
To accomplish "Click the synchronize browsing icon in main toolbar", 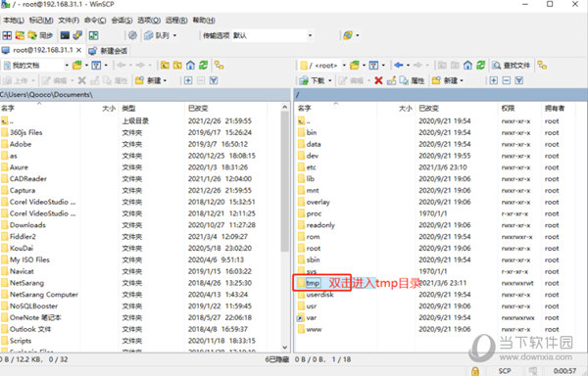I will click(x=93, y=35).
